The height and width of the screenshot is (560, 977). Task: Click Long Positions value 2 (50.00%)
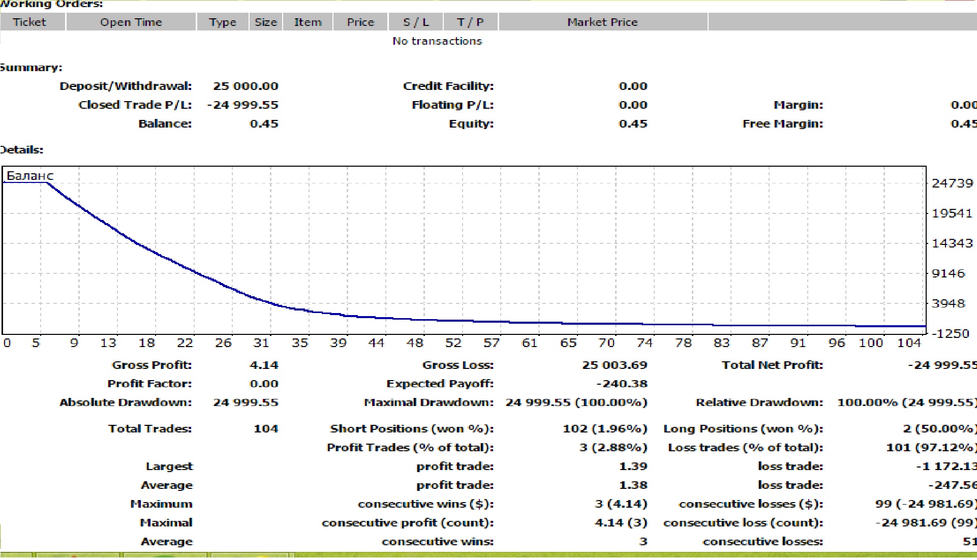[x=939, y=429]
